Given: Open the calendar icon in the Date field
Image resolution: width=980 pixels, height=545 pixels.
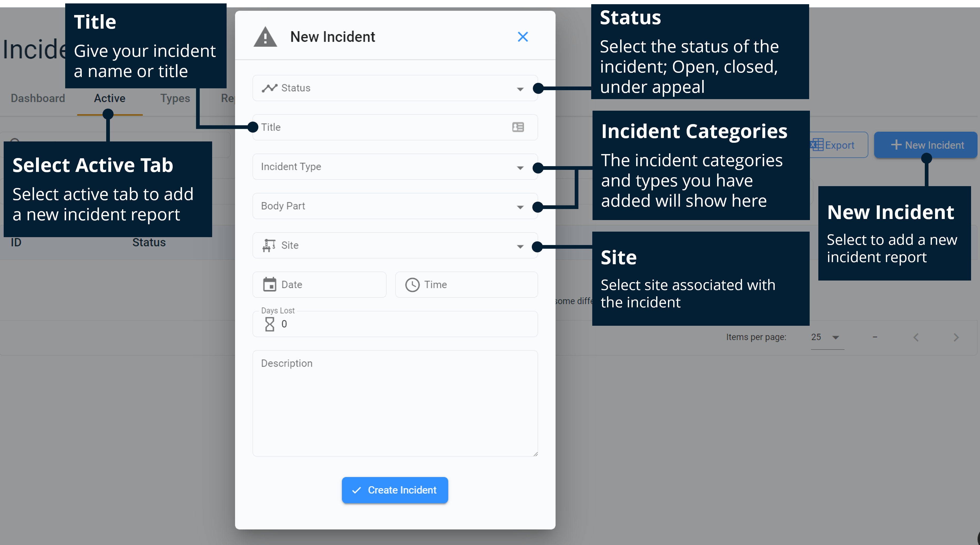Looking at the screenshot, I should pyautogui.click(x=270, y=284).
